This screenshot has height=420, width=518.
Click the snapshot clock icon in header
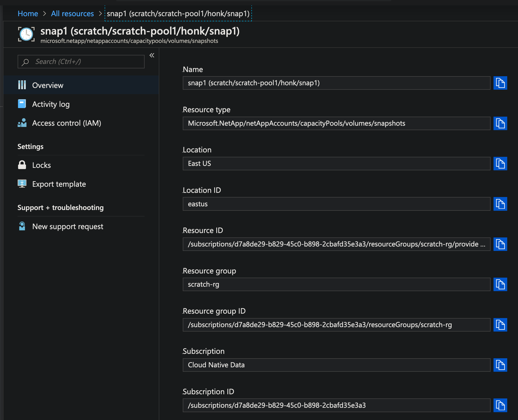tap(26, 34)
